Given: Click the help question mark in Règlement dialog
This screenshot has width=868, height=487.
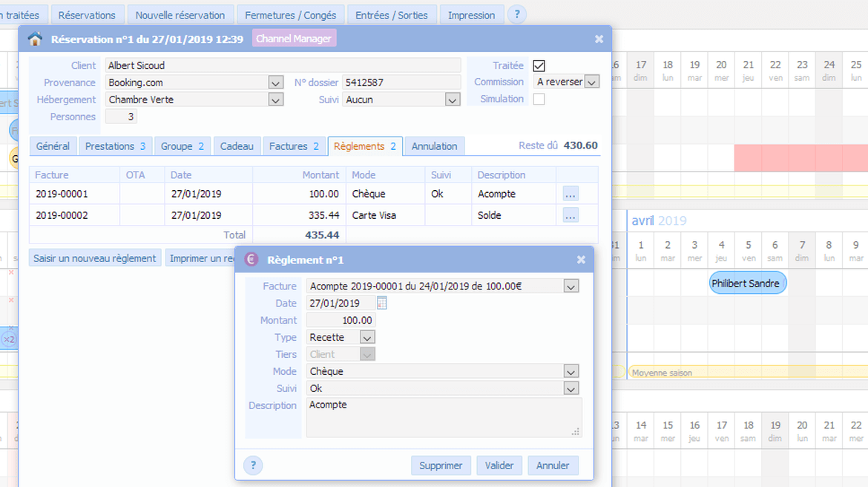Looking at the screenshot, I should 253,465.
